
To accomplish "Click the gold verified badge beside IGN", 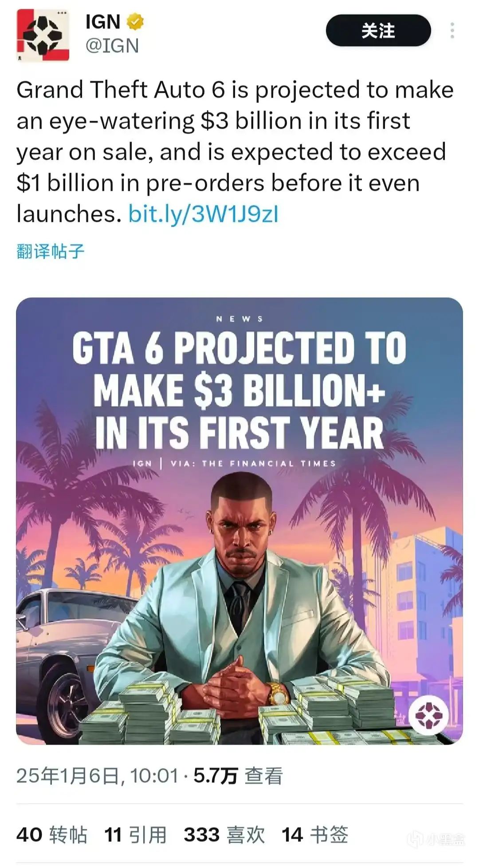I will tap(135, 22).
